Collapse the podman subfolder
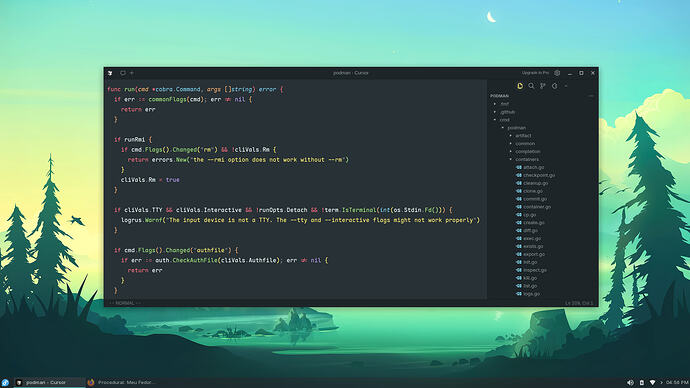This screenshot has height=388, width=690. 516,128
